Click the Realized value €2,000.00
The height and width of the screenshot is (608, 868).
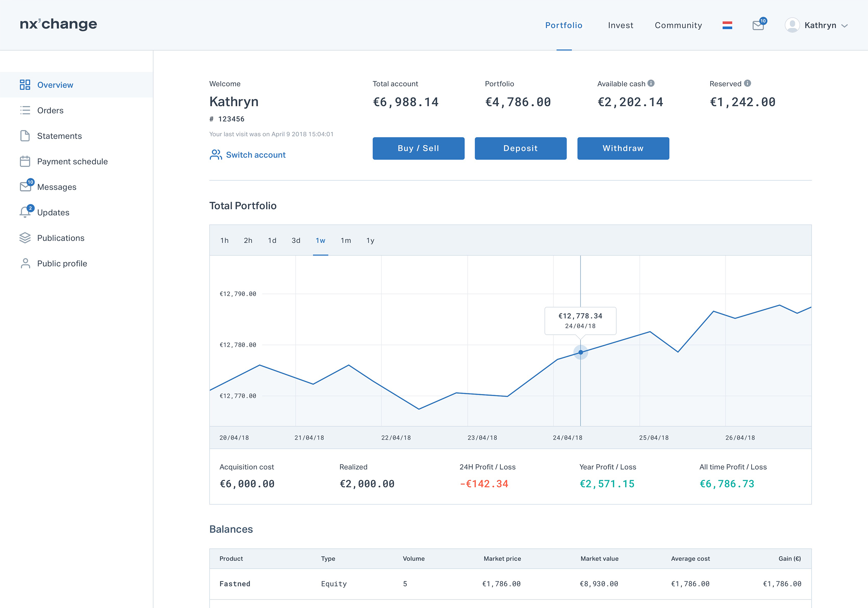367,484
